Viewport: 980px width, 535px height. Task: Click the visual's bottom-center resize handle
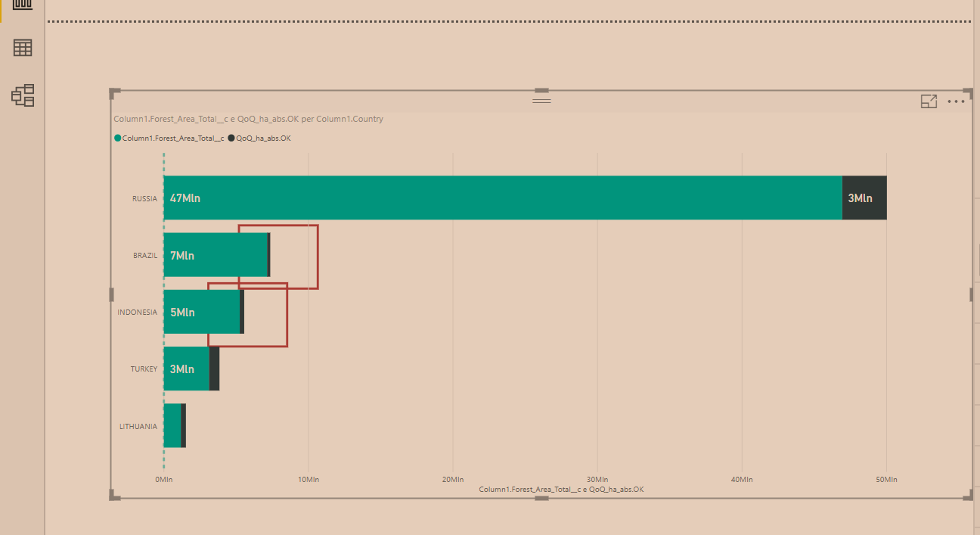541,497
